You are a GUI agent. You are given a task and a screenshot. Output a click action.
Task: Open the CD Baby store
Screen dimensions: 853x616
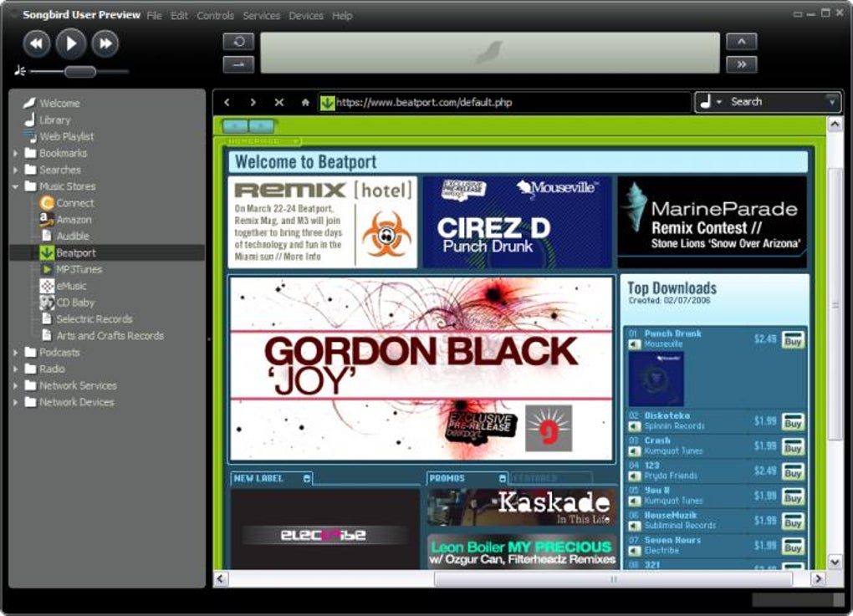point(75,303)
